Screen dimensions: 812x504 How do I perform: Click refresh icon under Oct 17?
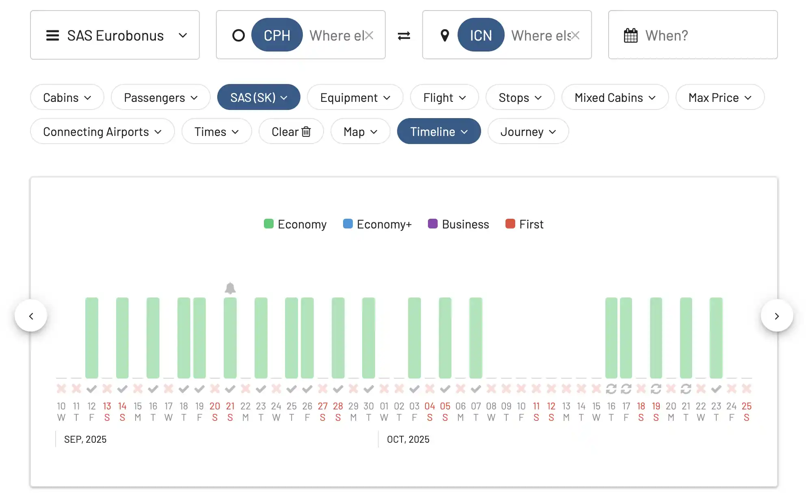(626, 389)
